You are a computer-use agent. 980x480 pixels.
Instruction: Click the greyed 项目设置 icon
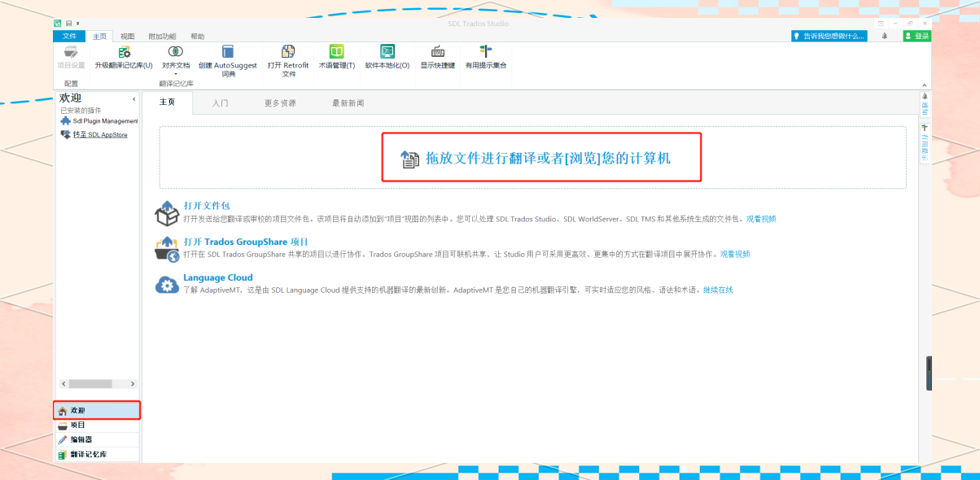click(71, 51)
